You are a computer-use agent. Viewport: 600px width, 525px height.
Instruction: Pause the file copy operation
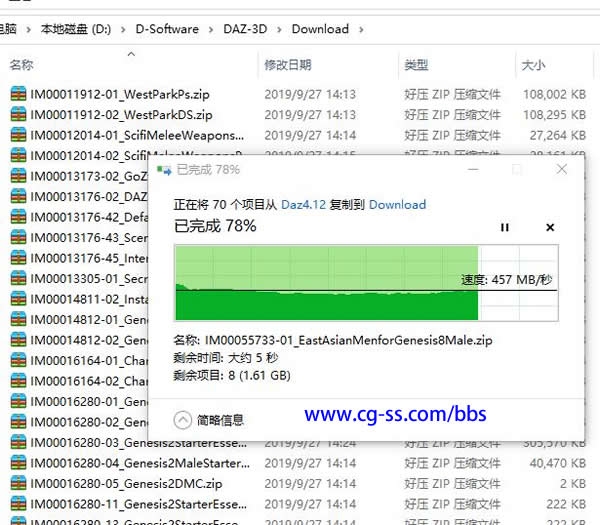pos(505,228)
